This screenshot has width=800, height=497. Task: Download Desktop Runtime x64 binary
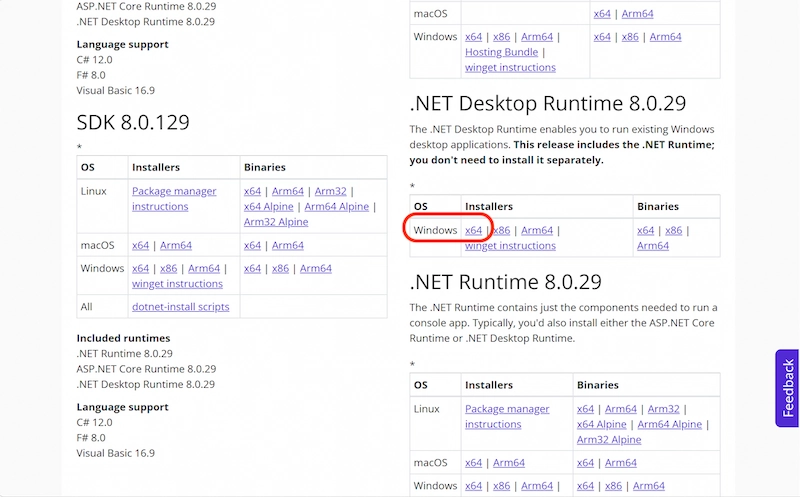pyautogui.click(x=645, y=230)
